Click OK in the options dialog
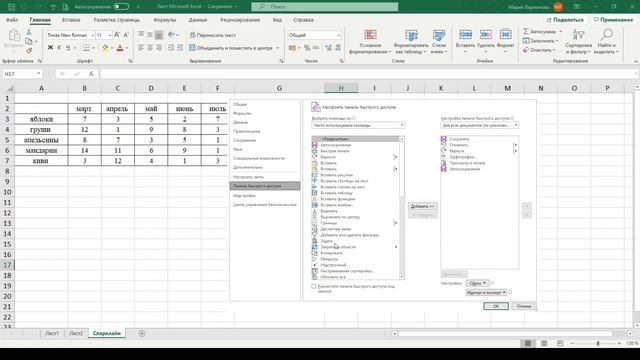This screenshot has height=360, width=640. (496, 306)
